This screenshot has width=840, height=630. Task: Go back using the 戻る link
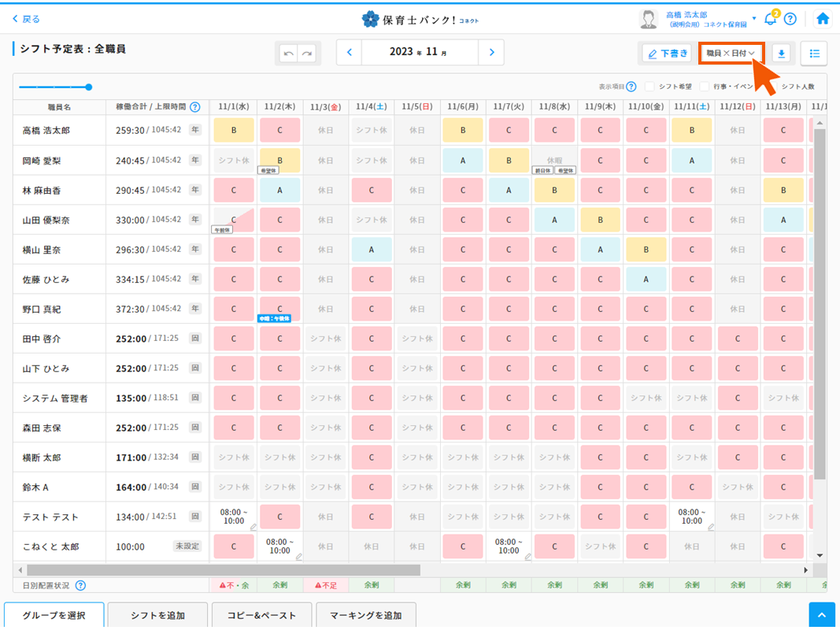click(x=26, y=19)
